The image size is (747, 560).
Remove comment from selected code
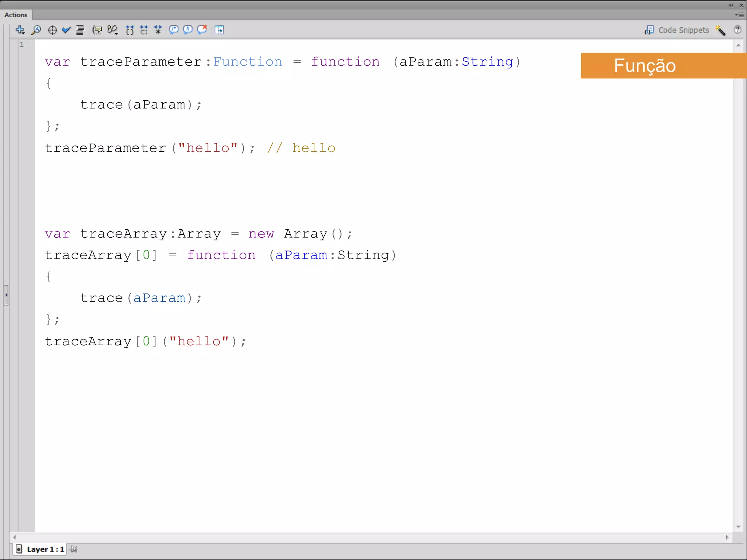(x=202, y=30)
